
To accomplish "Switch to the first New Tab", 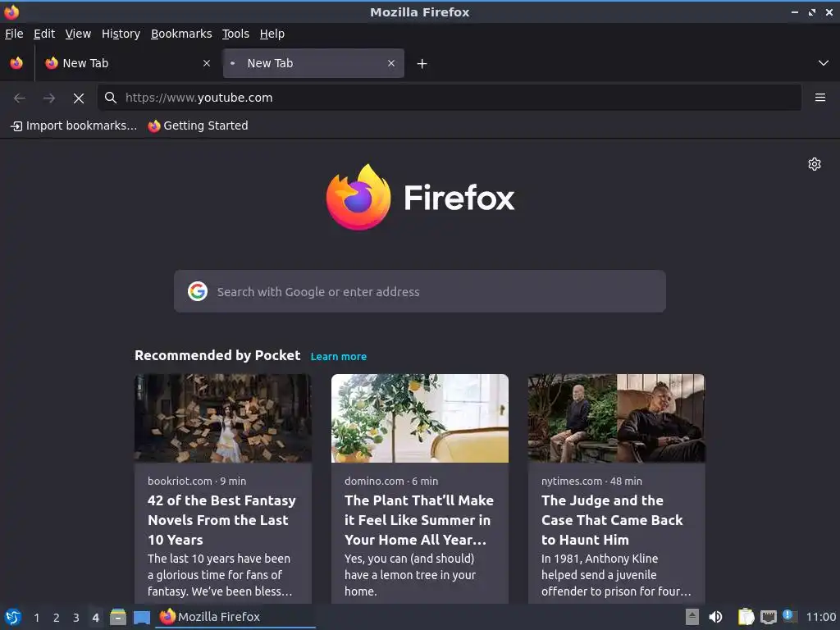I will pyautogui.click(x=127, y=63).
